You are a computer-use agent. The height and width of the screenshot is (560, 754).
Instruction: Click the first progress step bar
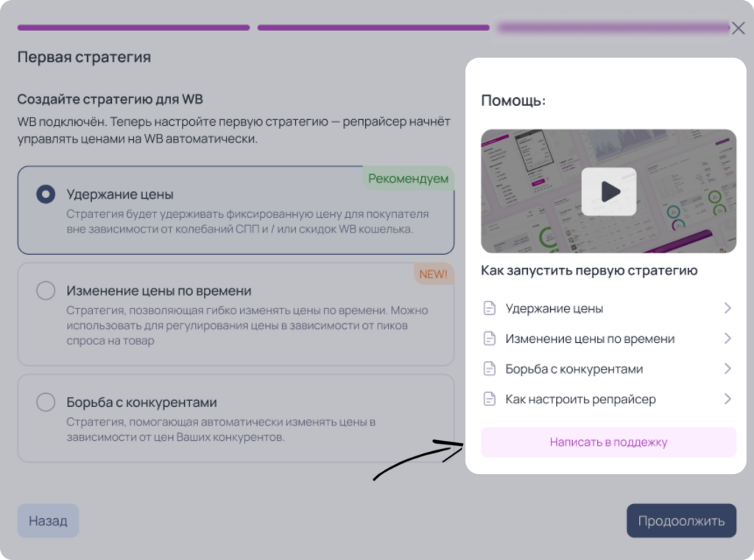click(x=134, y=28)
